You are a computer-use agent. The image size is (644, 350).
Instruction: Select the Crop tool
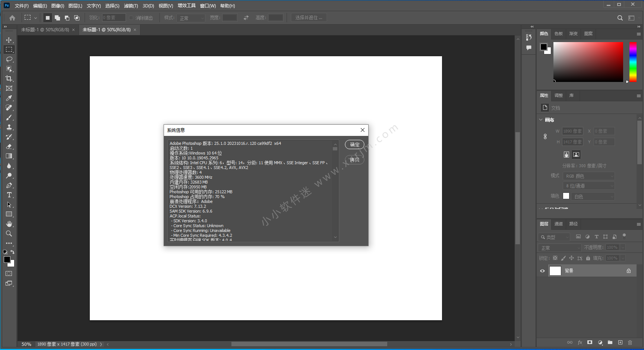9,79
